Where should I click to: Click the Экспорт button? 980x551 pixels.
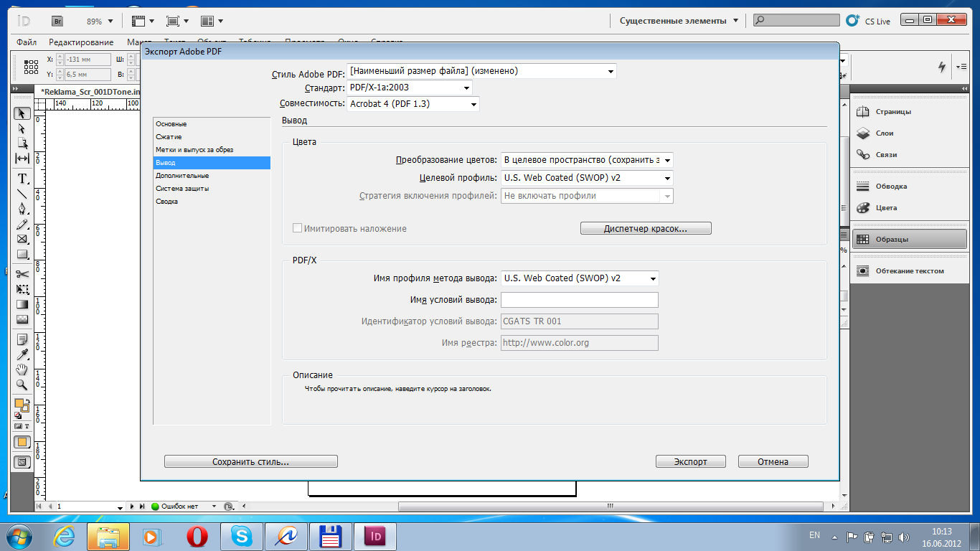[690, 462]
